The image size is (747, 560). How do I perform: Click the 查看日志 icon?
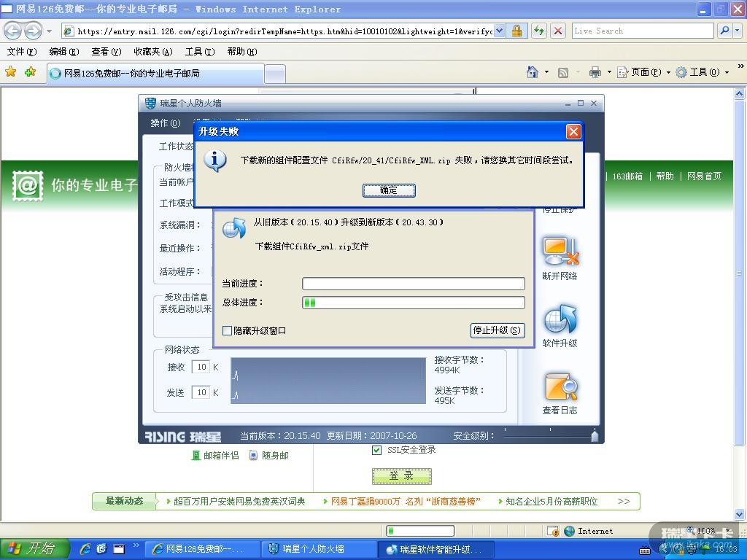560,386
